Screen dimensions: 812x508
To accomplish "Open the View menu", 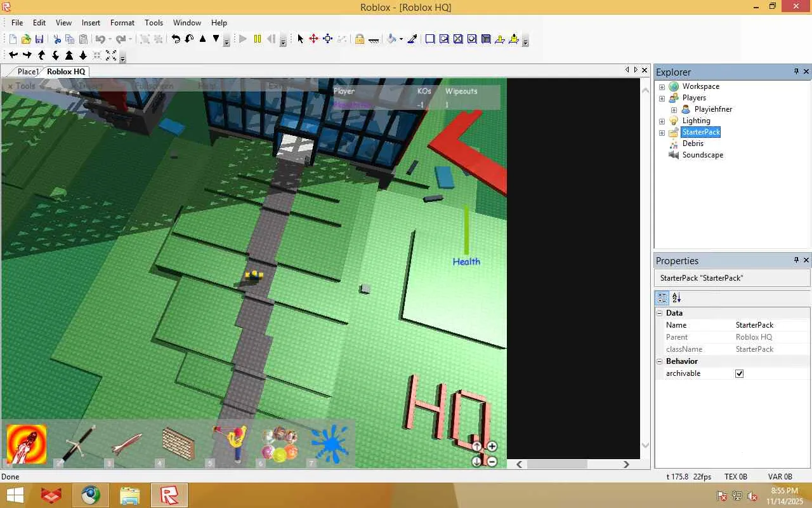I will coord(63,22).
